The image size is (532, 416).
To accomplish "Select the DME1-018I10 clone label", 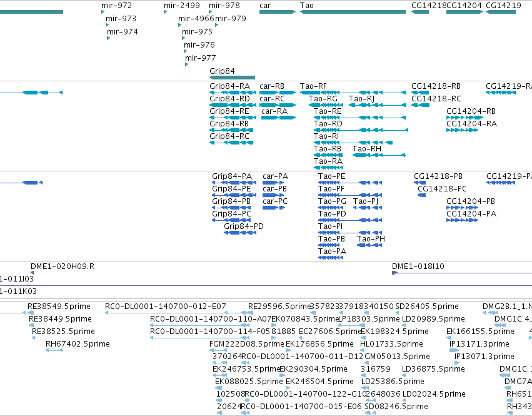I will (x=418, y=266).
